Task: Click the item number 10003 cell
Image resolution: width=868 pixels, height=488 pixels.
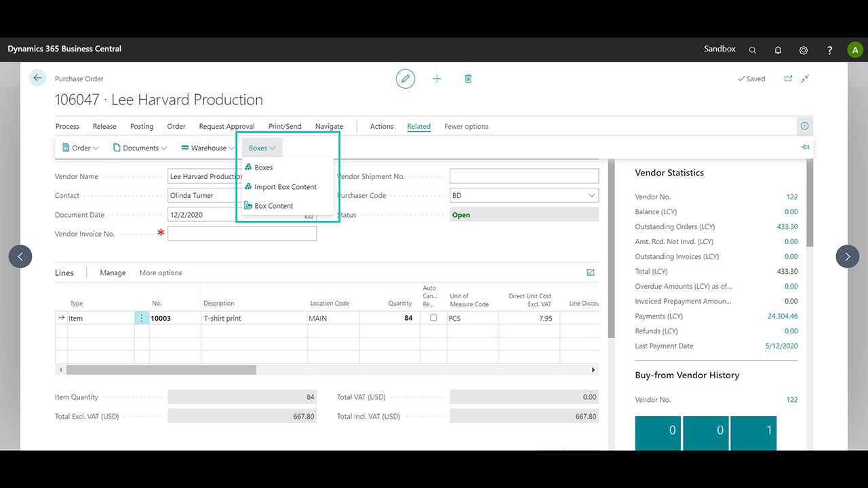Action: 175,318
